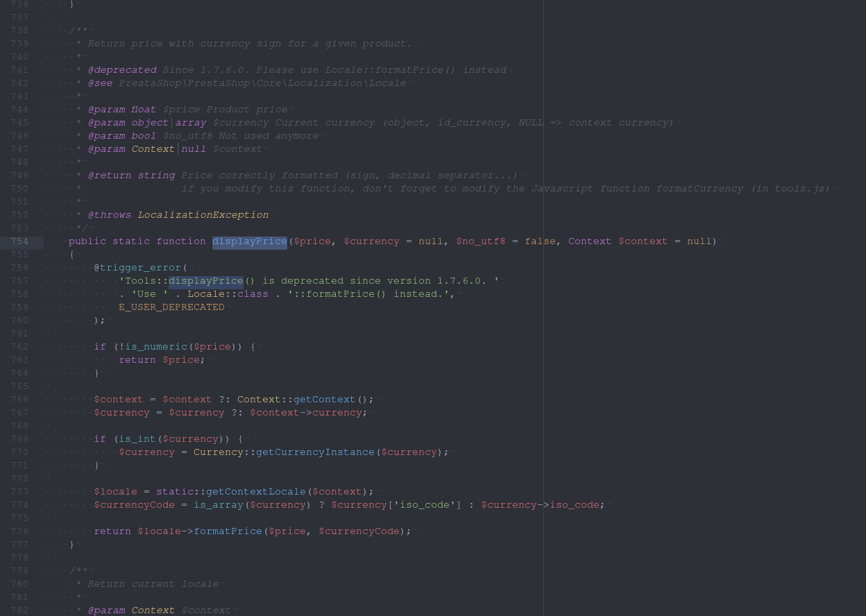Click the $currencyCode argument on line 776

pos(359,531)
